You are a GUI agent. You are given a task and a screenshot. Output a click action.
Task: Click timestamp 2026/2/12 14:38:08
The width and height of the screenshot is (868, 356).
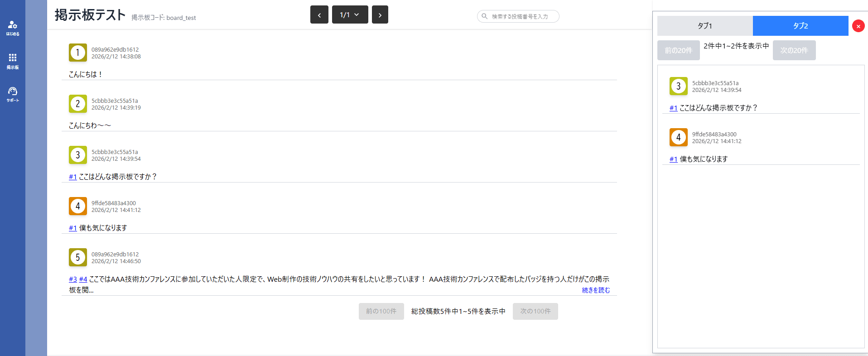click(116, 57)
